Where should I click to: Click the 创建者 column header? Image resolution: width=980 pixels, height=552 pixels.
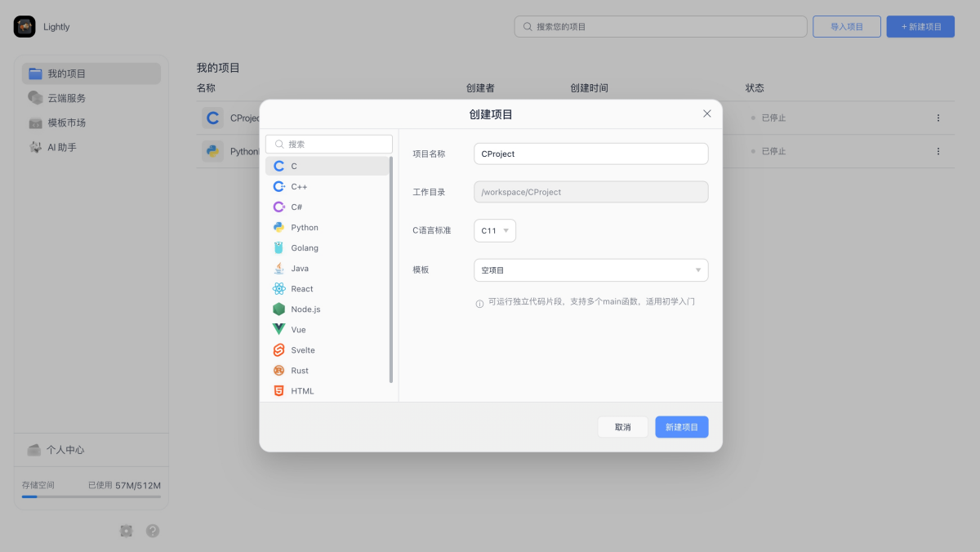[x=479, y=88]
